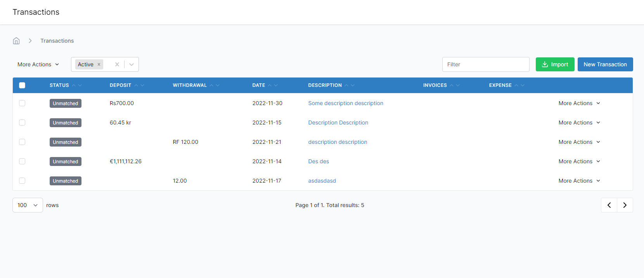This screenshot has width=644, height=278.
Task: Expand More Actions for 2022-11-17 row
Action: pos(579,181)
